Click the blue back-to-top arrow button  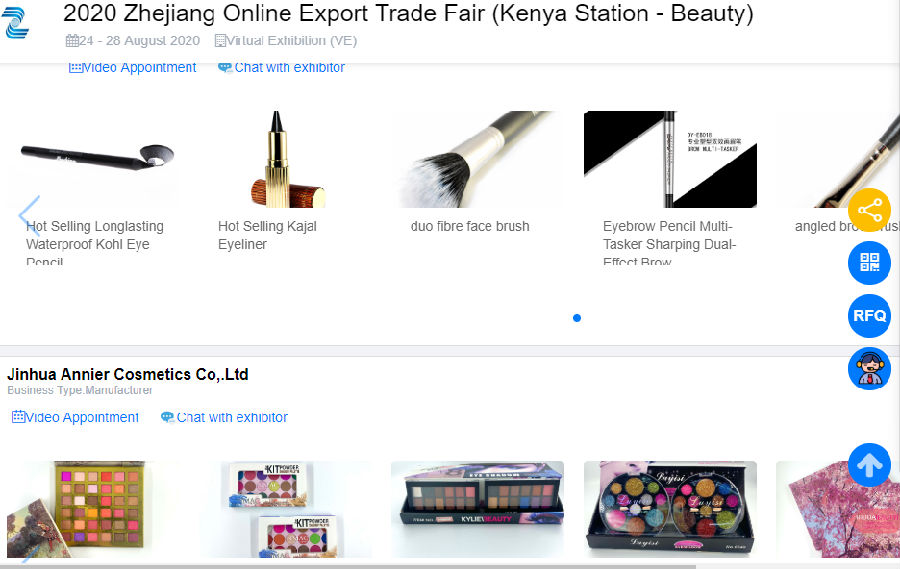(870, 465)
